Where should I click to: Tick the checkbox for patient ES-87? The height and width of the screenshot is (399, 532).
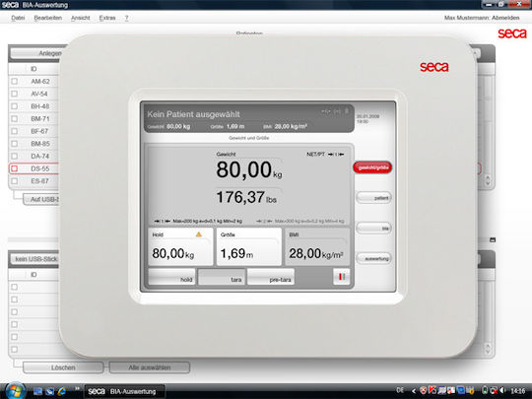point(14,181)
